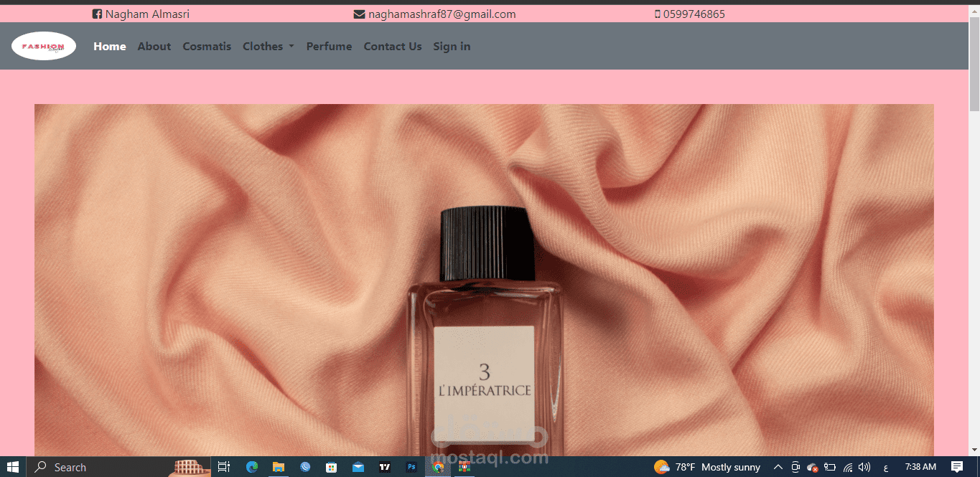980x477 pixels.
Task: Open the volume speaker tray icon
Action: coord(864,467)
